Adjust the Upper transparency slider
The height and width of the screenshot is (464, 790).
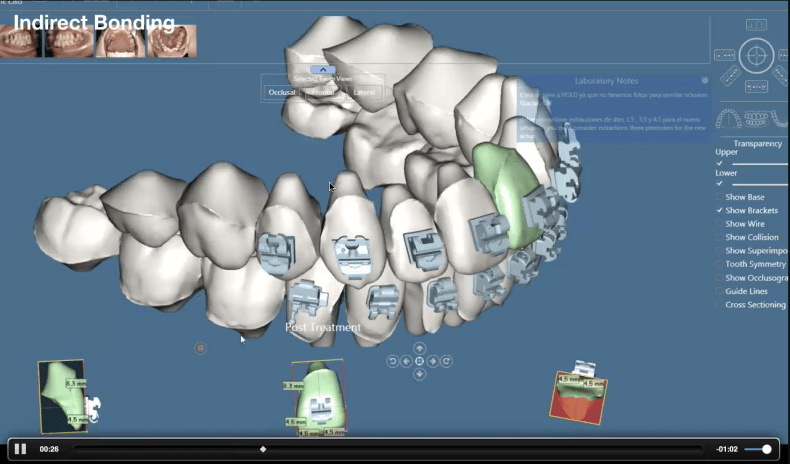(x=760, y=164)
